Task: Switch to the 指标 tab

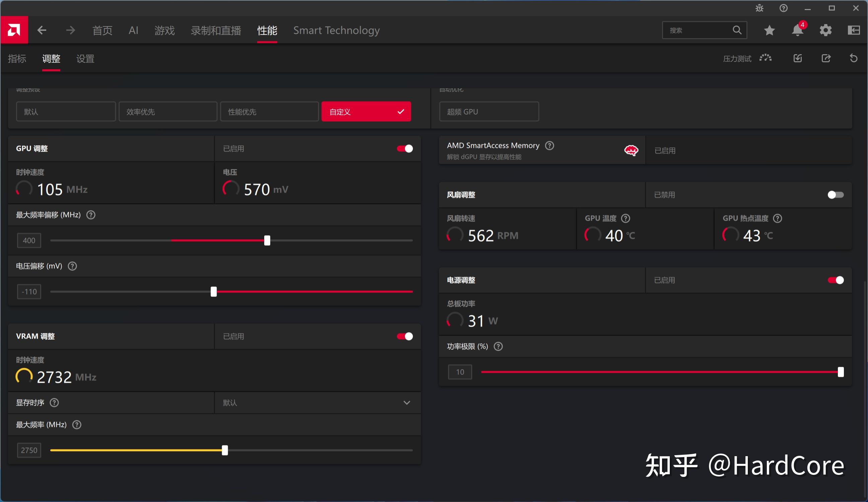Action: click(17, 59)
